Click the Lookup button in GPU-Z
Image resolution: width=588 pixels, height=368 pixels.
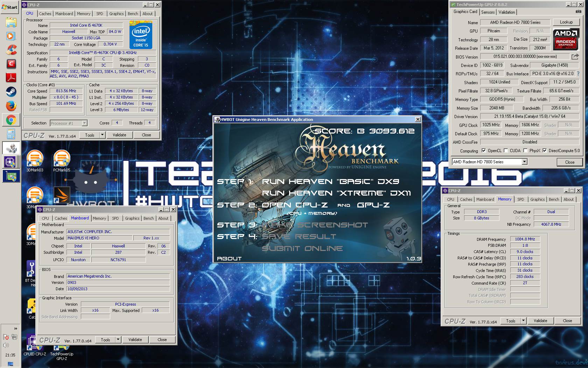tap(566, 22)
